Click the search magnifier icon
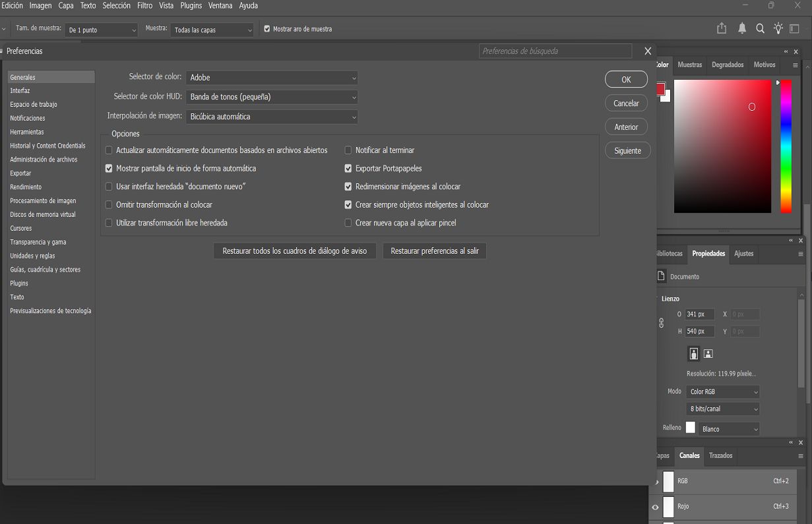Image resolution: width=812 pixels, height=524 pixels. point(760,28)
